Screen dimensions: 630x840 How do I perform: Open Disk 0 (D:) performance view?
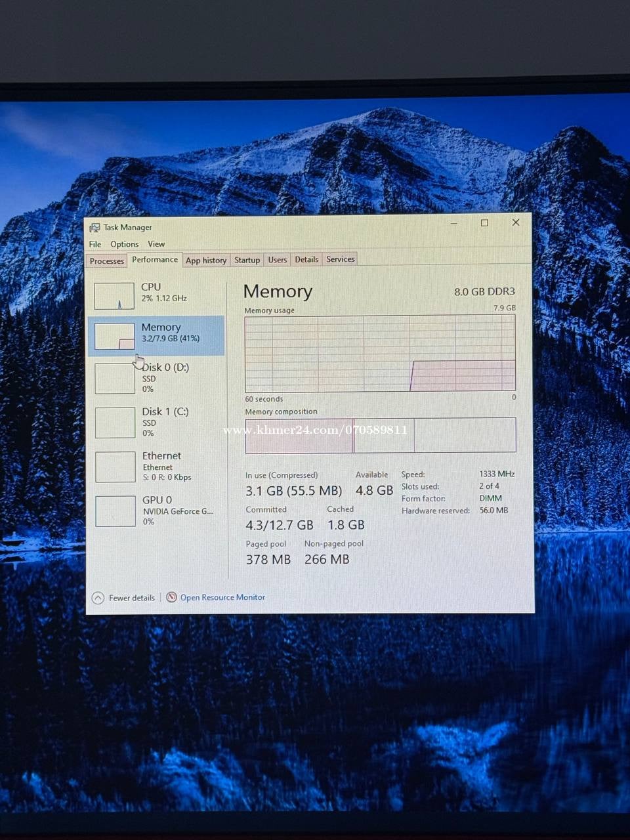(x=165, y=377)
